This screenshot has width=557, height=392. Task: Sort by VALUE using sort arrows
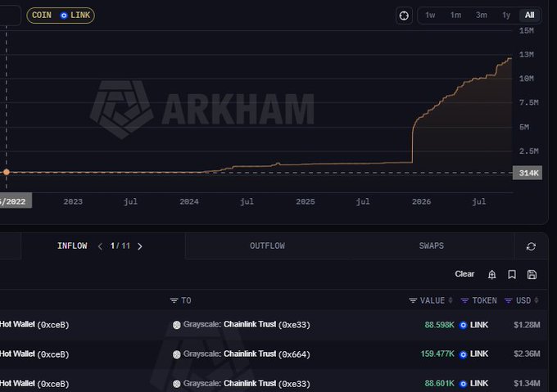(451, 300)
